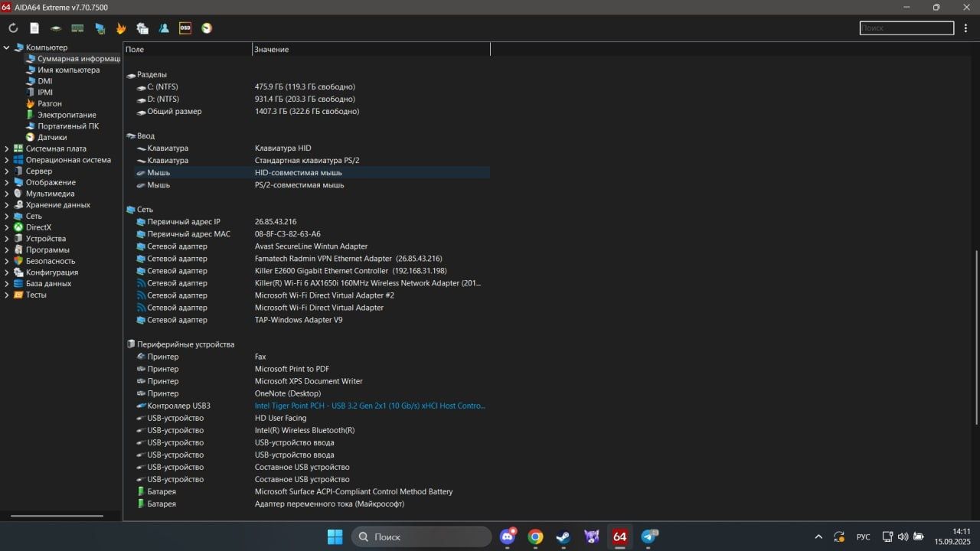
Task: Click the Windows taskbar Поиск search box
Action: pyautogui.click(x=421, y=536)
